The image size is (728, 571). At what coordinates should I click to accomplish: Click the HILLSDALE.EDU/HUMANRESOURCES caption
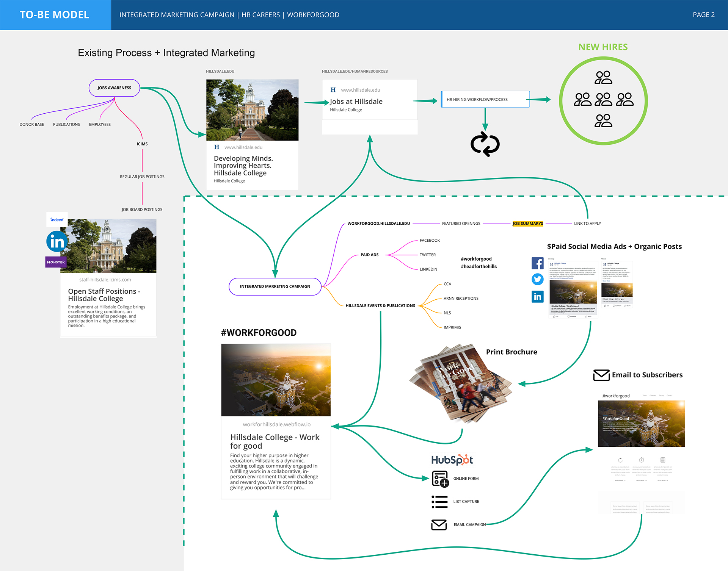[355, 71]
